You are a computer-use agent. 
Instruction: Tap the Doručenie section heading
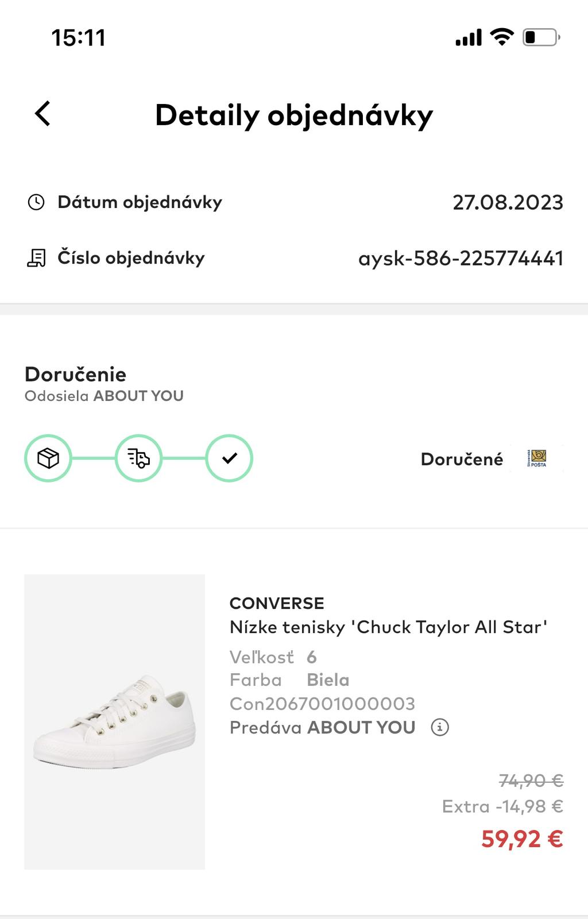click(x=75, y=374)
